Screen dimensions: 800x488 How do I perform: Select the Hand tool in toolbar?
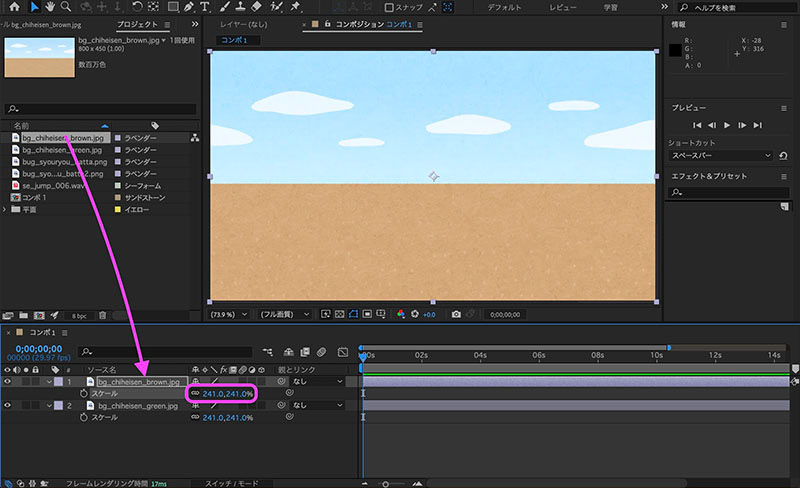(x=50, y=7)
